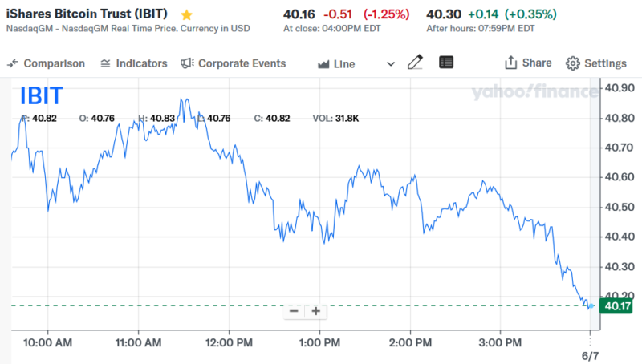Click the gold star watchlist icon
The width and height of the screenshot is (642, 364).
tap(187, 14)
